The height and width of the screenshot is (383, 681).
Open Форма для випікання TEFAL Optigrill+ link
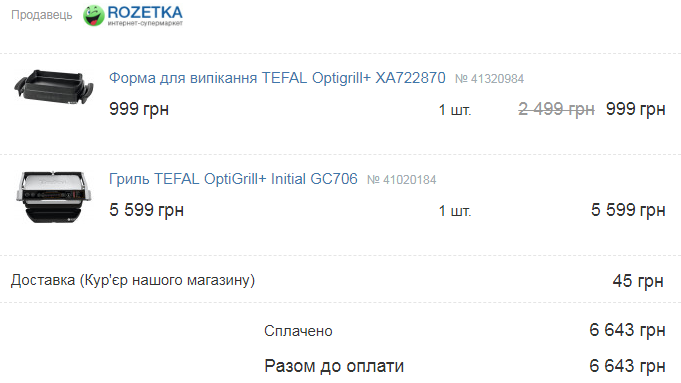pyautogui.click(x=277, y=78)
